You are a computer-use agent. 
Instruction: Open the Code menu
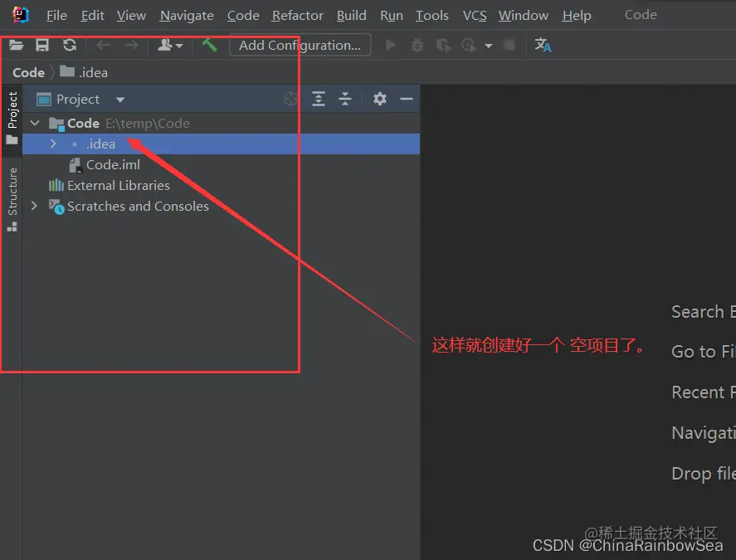[243, 16]
